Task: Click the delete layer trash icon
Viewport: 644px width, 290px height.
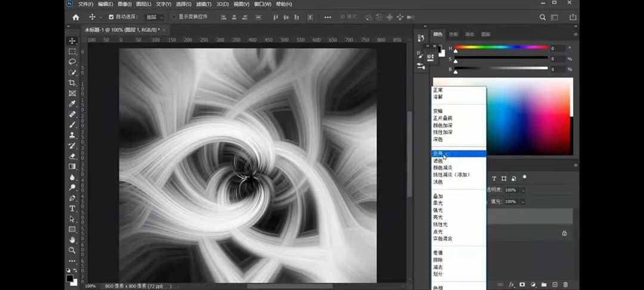Action: (565, 285)
